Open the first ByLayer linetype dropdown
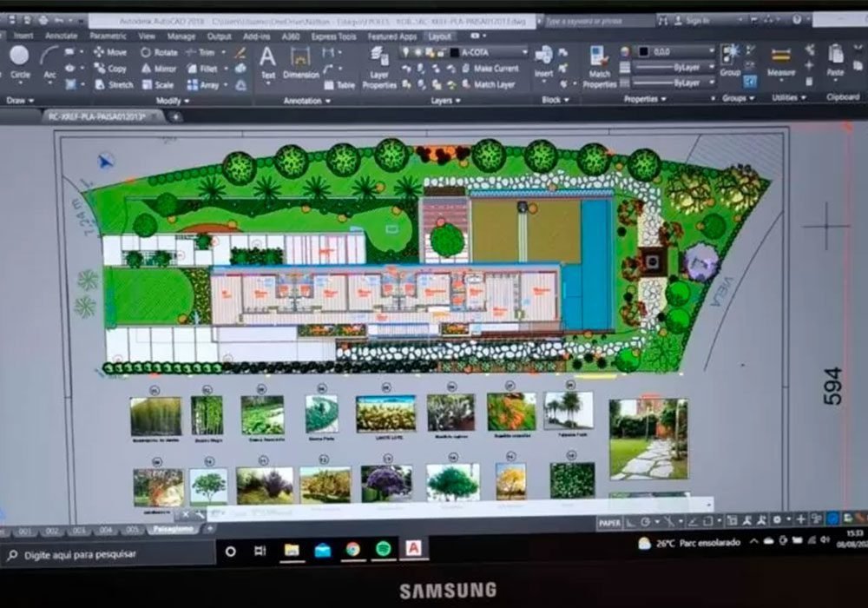Viewport: 868px width, 608px height. (x=674, y=67)
